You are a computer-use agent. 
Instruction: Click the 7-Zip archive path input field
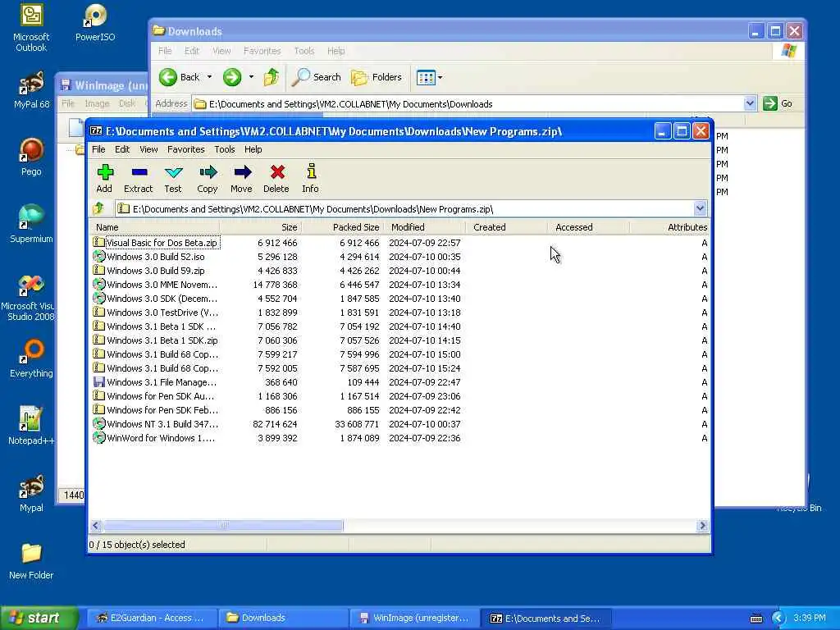coord(405,209)
